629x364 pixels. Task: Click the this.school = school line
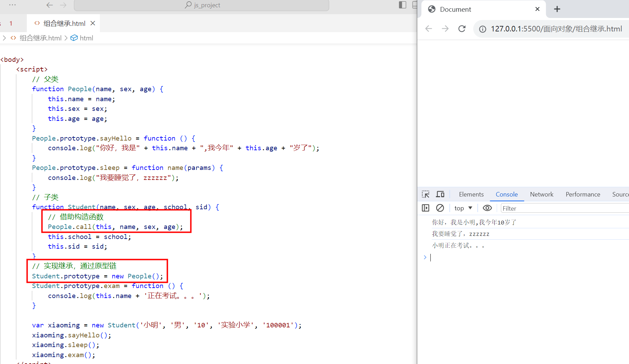(x=89, y=237)
